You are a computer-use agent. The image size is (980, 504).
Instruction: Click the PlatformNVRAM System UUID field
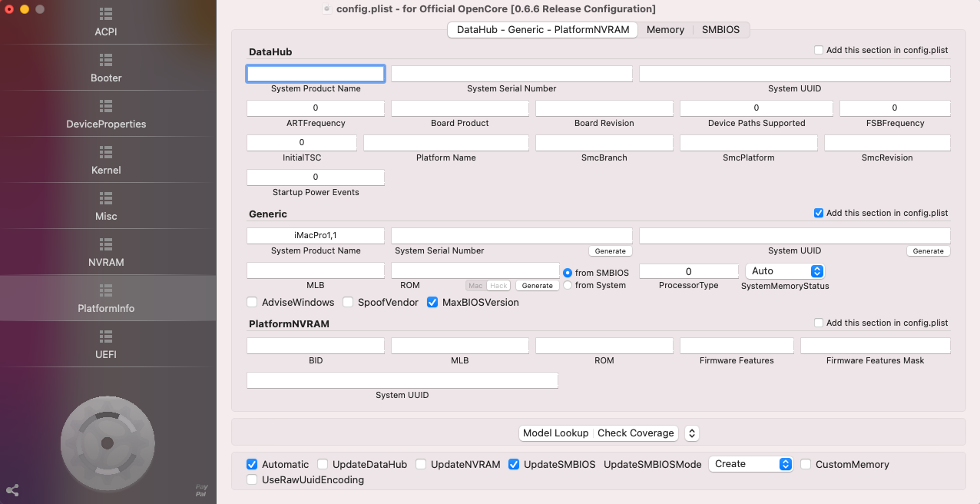point(402,380)
